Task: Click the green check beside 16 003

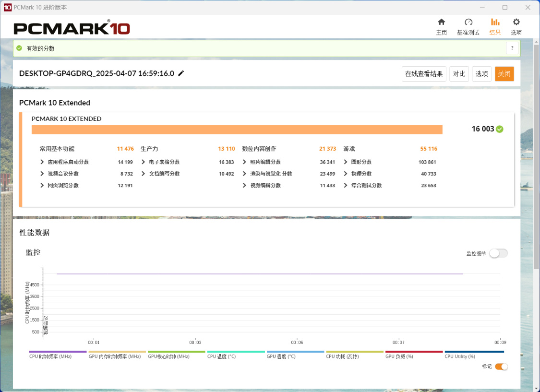Action: (x=500, y=129)
